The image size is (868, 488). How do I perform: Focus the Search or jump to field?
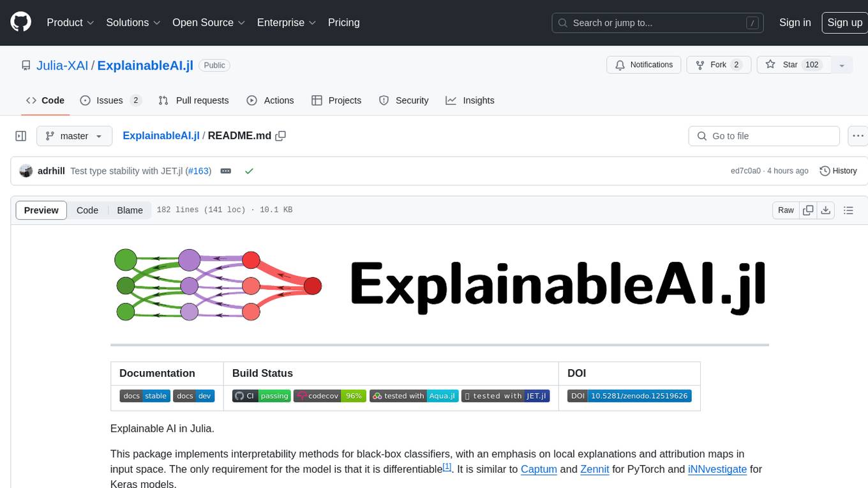[x=658, y=22]
